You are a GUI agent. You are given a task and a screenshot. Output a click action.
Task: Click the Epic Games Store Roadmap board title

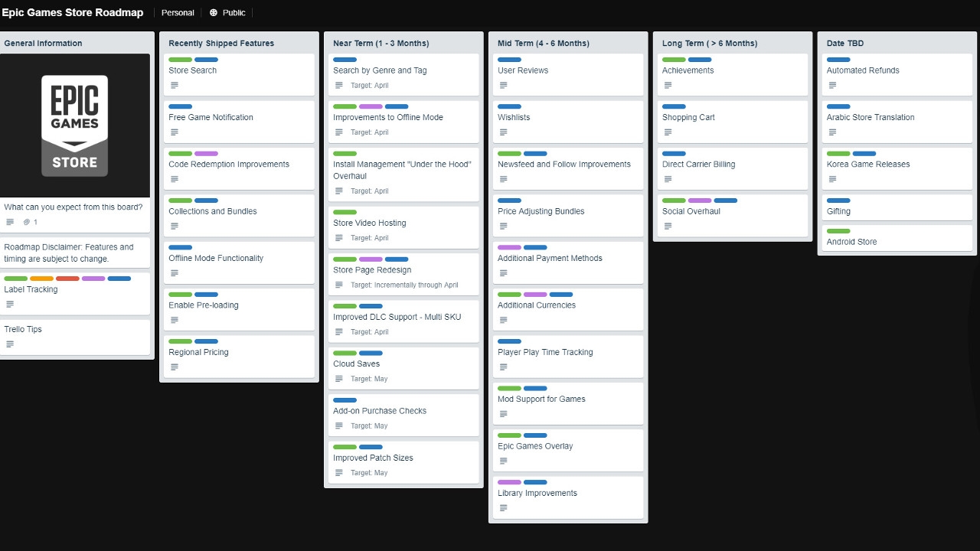tap(73, 13)
